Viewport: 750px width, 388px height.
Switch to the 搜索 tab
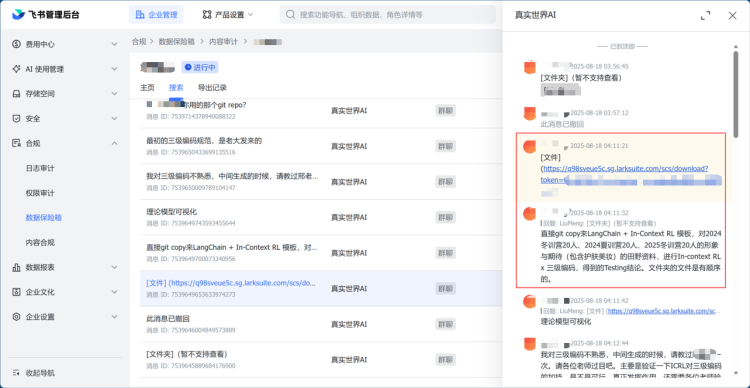coord(176,88)
